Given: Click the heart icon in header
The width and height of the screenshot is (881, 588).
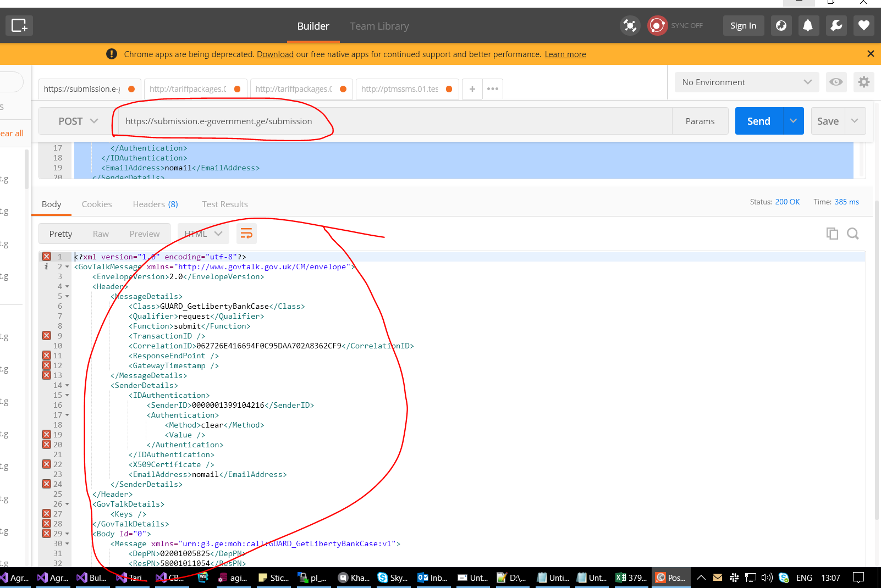Looking at the screenshot, I should pyautogui.click(x=864, y=25).
